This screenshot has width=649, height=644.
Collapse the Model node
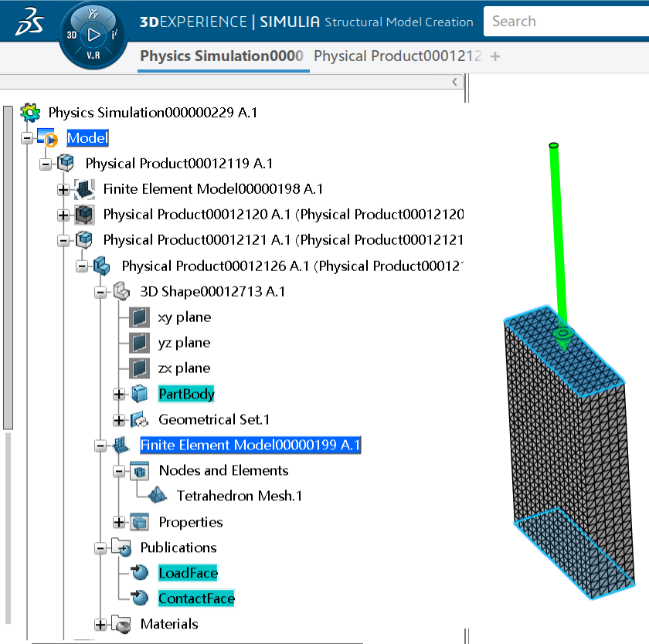tap(27, 138)
